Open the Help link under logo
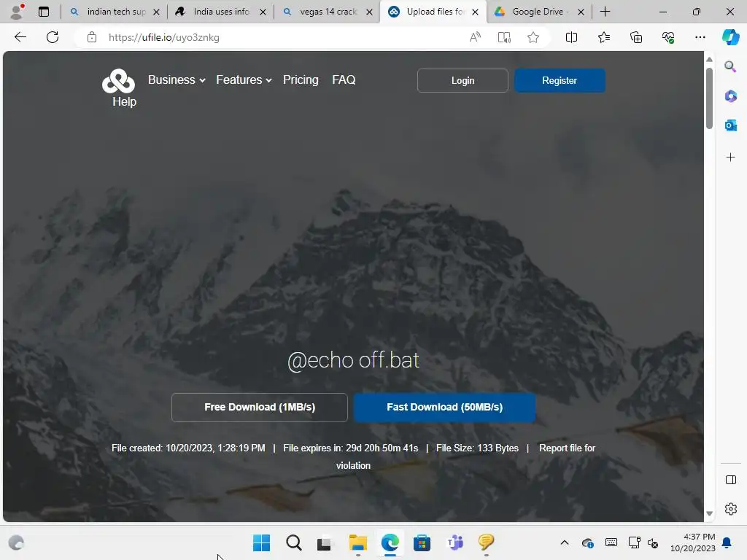747x560 pixels. (x=124, y=101)
